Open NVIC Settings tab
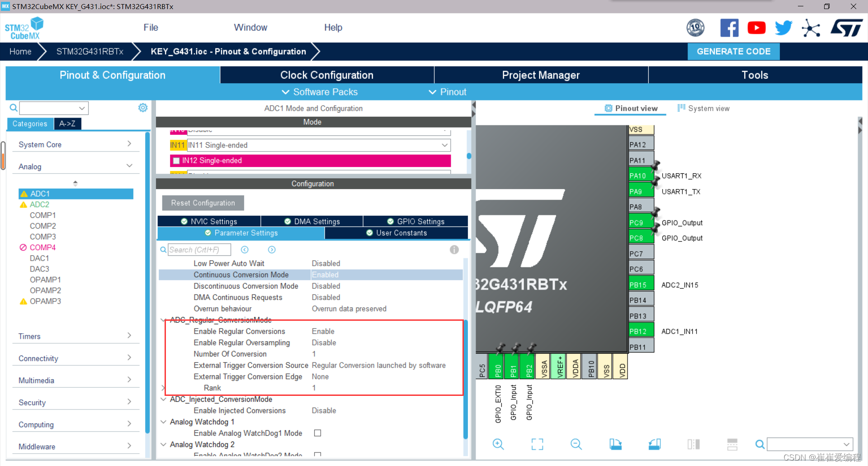The width and height of the screenshot is (868, 466). [x=209, y=221]
